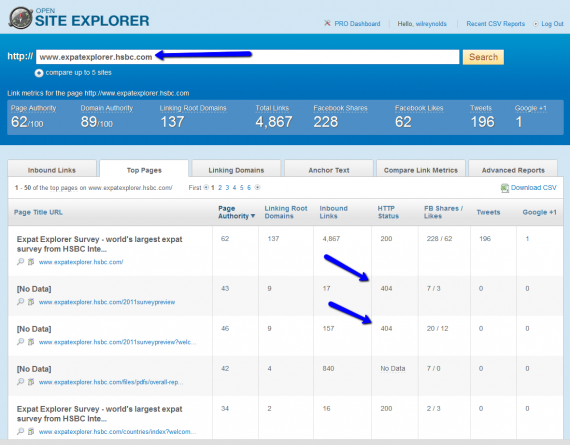Click Inbound Links column header

(x=333, y=212)
